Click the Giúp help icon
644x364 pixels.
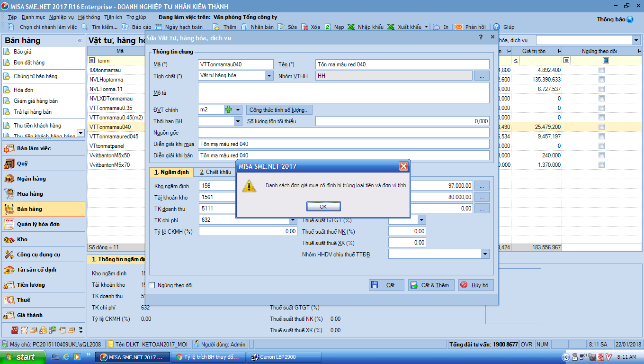[x=496, y=27]
